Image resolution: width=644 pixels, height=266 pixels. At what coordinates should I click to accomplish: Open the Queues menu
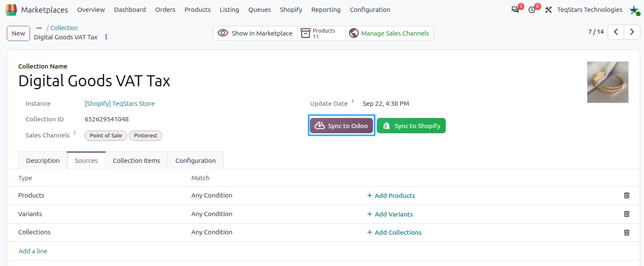(260, 10)
